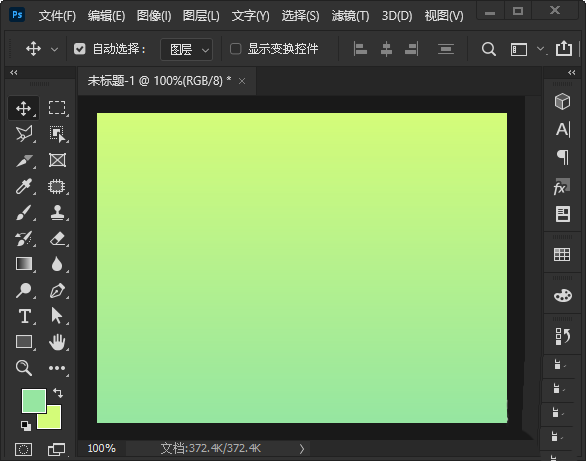Select the Eyedropper tool
The height and width of the screenshot is (461, 586).
coord(24,186)
